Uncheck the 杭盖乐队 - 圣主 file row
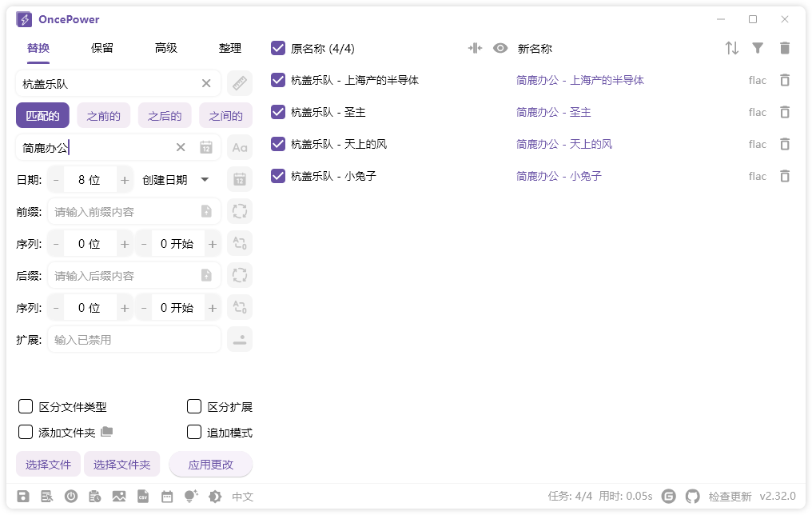The width and height of the screenshot is (812, 515). pos(278,112)
